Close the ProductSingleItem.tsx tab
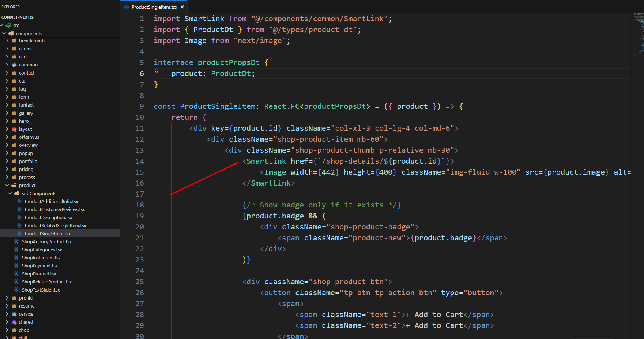644x339 pixels. click(182, 7)
